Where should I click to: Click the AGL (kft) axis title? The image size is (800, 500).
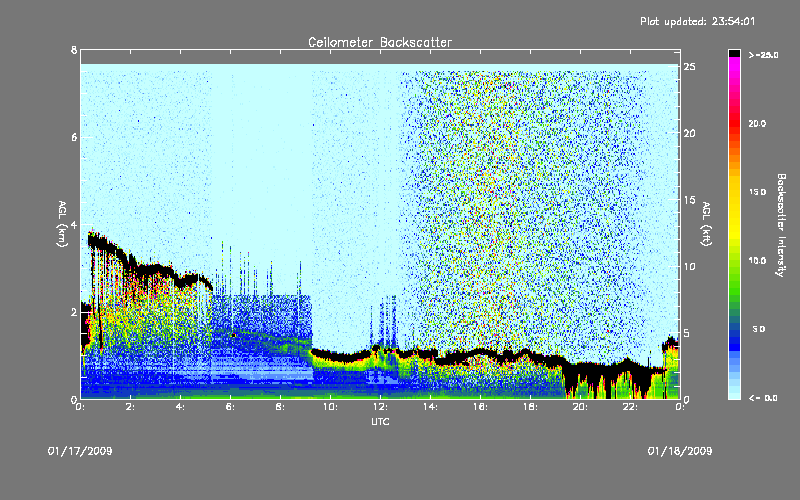706,224
